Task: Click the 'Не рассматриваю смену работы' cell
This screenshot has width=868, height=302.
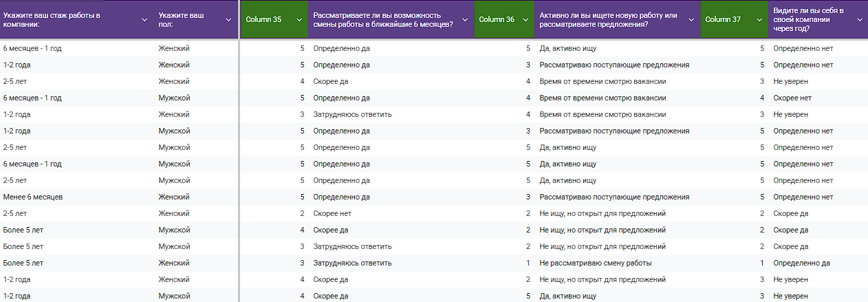Action: pyautogui.click(x=595, y=263)
